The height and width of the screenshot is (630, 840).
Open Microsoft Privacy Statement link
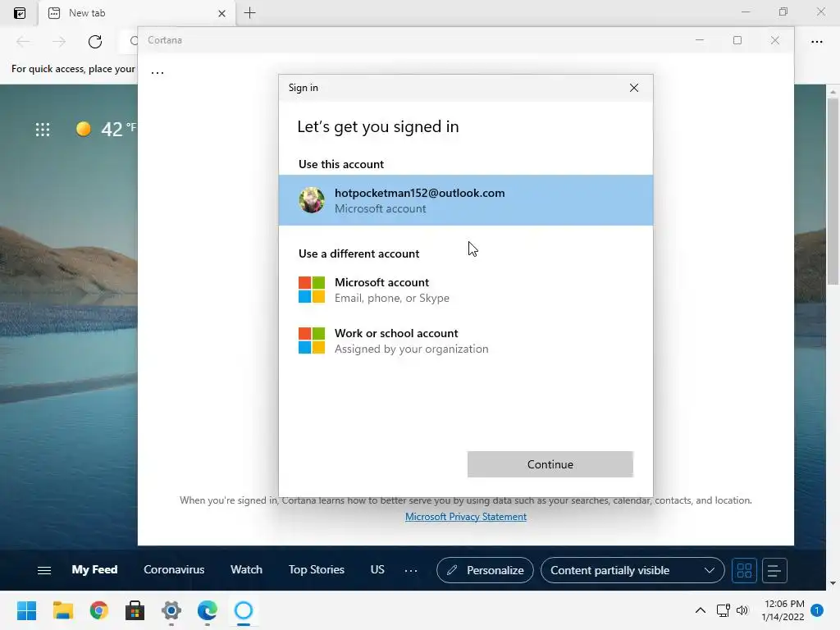tap(466, 517)
